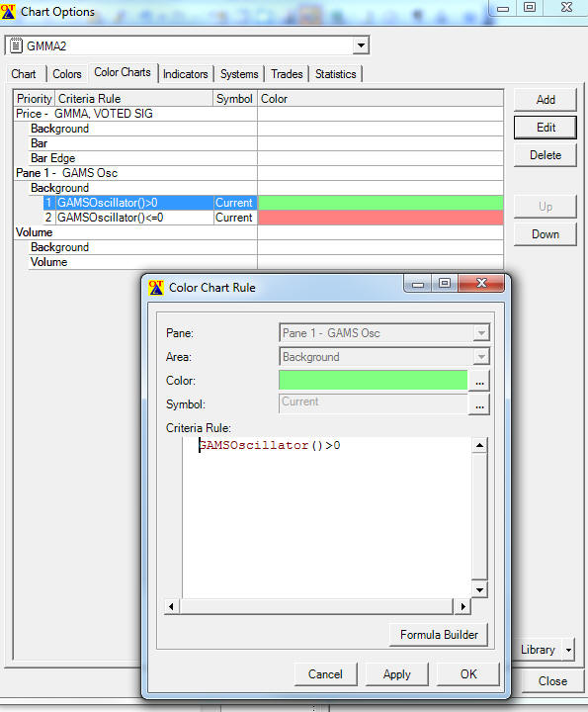The image size is (588, 712).
Task: Click the scroll up arrow in Criteria Rule
Action: pos(479,445)
